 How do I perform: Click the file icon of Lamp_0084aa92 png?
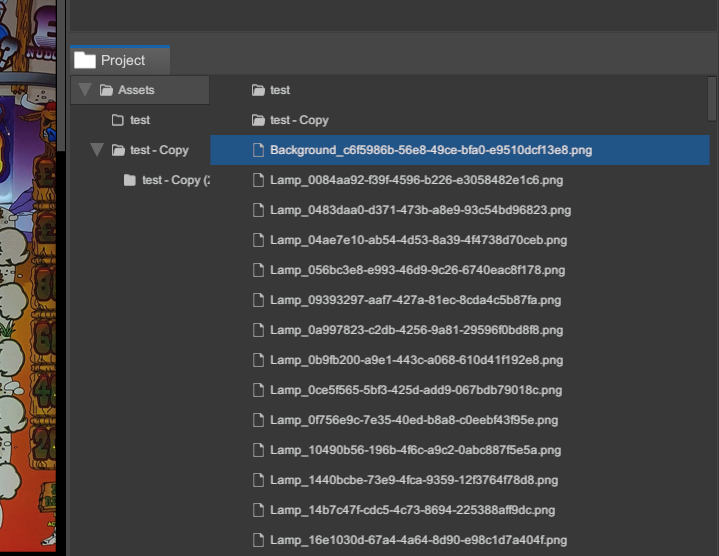[x=258, y=180]
